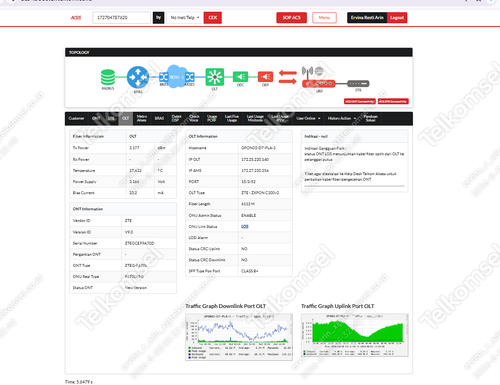Open the Last Five Usage tab
Screen dimensions: 500x385
232,118
